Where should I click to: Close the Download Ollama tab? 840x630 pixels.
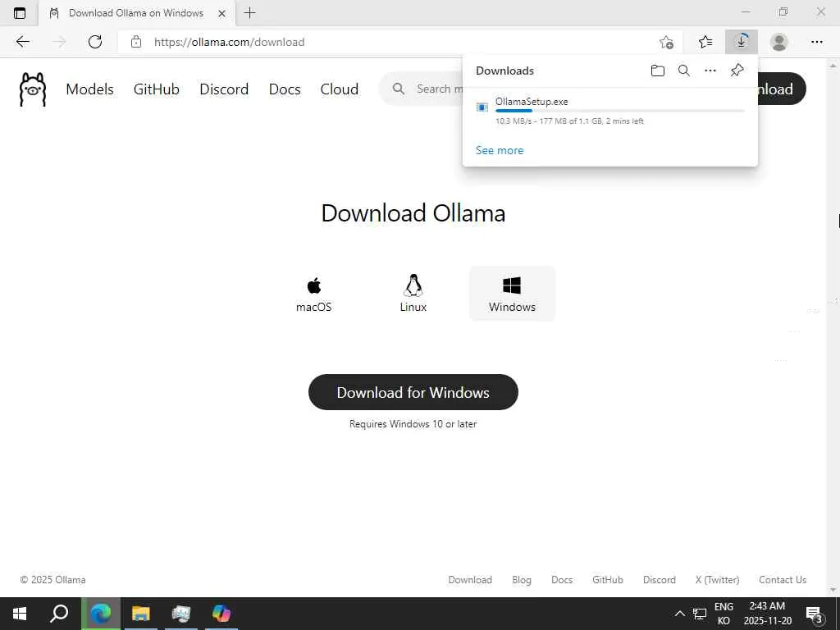221,13
